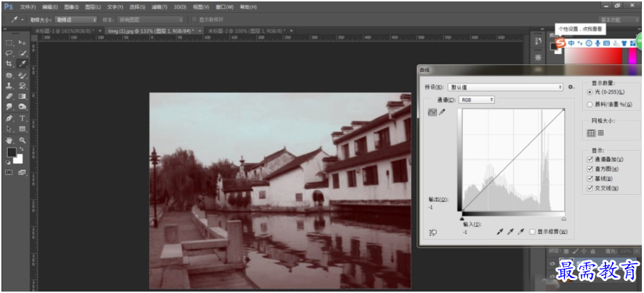Open the sample layers dropdown (所有图层)
Viewport: 644px width, 293px height.
click(x=150, y=20)
